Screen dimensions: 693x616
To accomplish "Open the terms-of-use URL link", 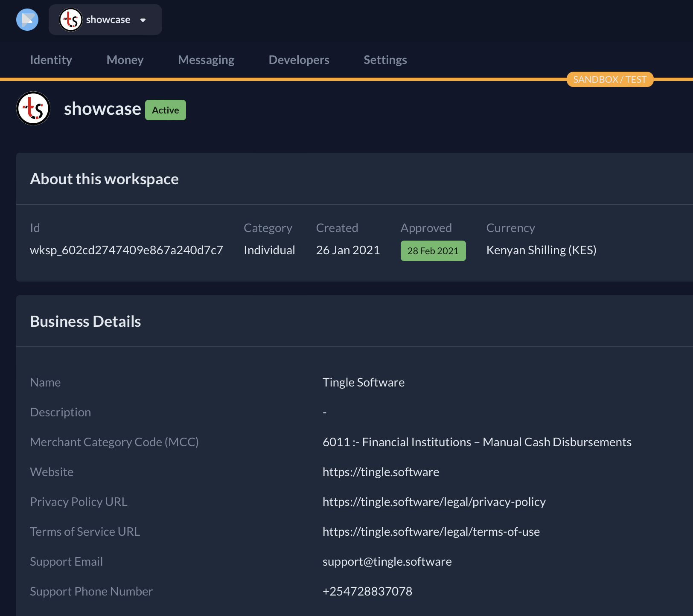I will pyautogui.click(x=431, y=532).
